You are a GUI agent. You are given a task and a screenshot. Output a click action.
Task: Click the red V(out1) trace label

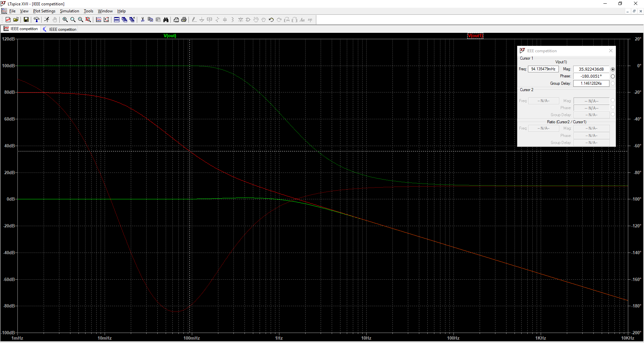[x=475, y=36]
